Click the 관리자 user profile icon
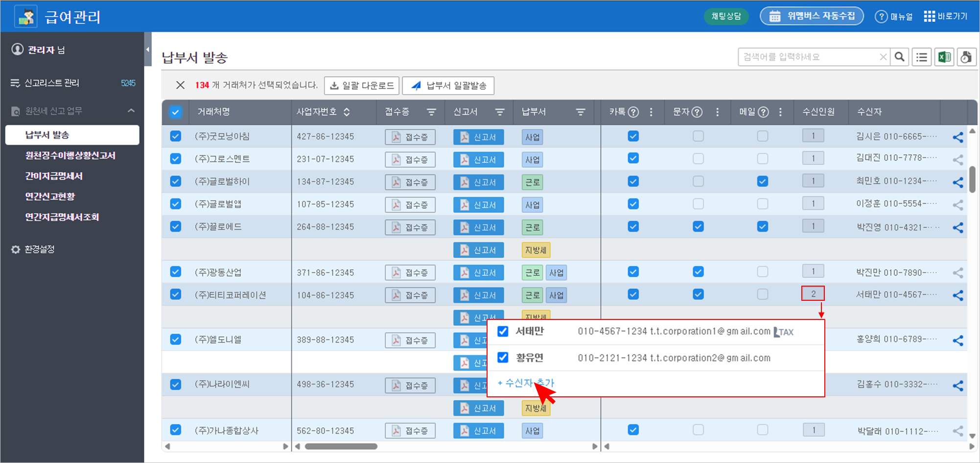 18,49
